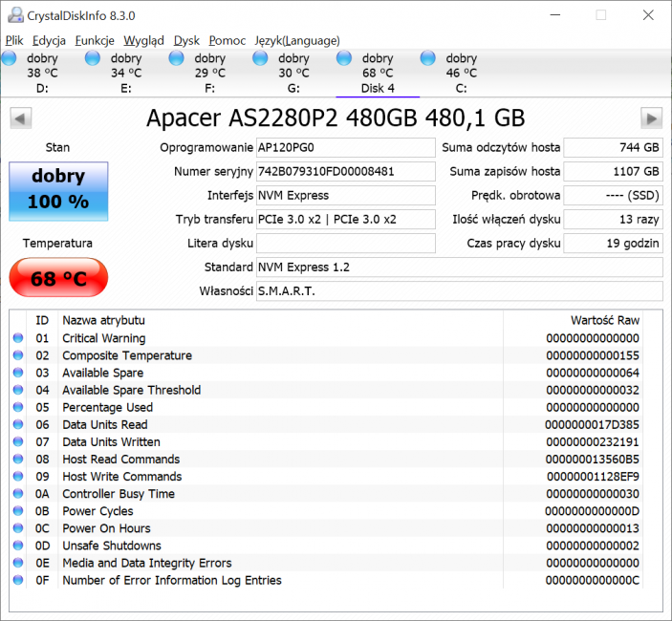Viewport: 672px width, 621px height.
Task: Click the red 68 °C temperature button
Action: coord(58,277)
